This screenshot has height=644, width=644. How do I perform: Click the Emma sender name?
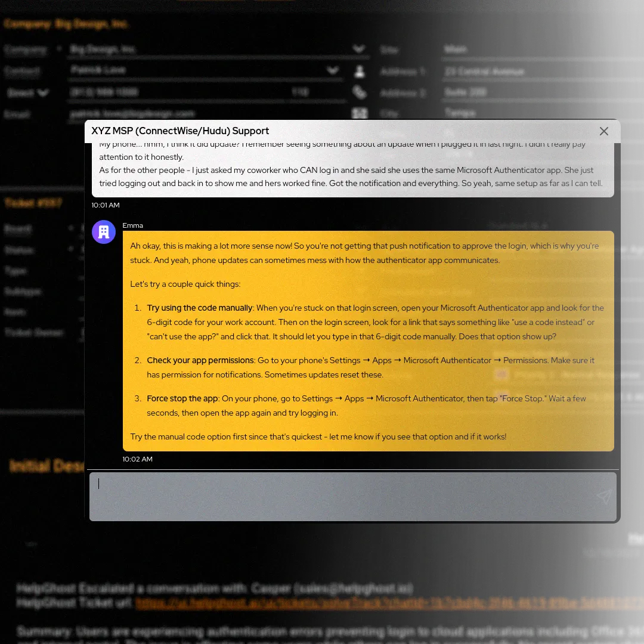(x=132, y=225)
